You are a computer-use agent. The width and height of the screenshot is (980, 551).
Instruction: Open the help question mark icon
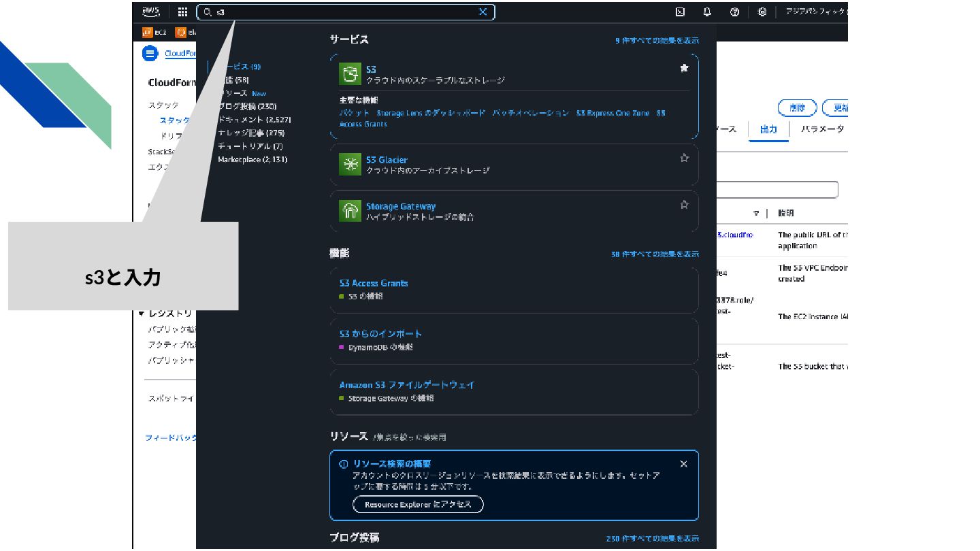(x=734, y=12)
